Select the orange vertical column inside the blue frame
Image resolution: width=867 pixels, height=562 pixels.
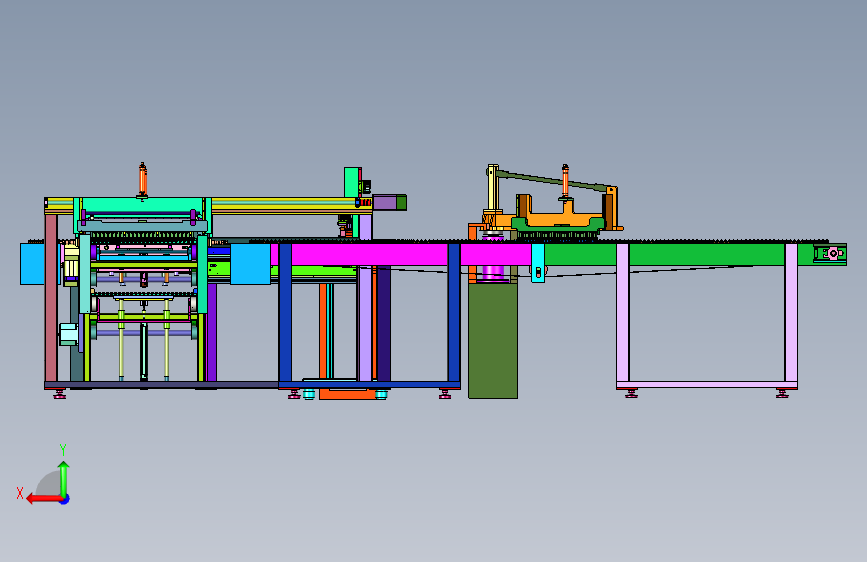click(322, 331)
